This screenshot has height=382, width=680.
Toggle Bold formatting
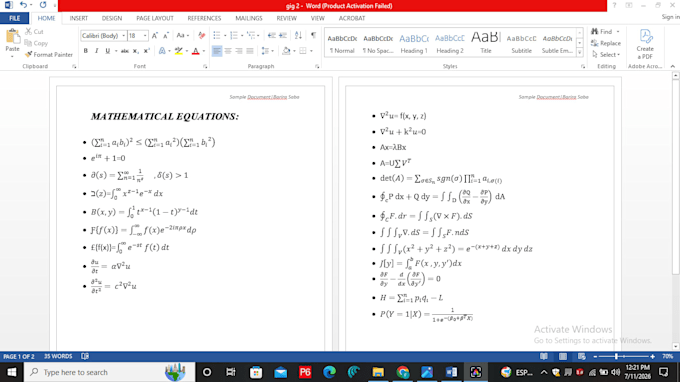pyautogui.click(x=86, y=51)
